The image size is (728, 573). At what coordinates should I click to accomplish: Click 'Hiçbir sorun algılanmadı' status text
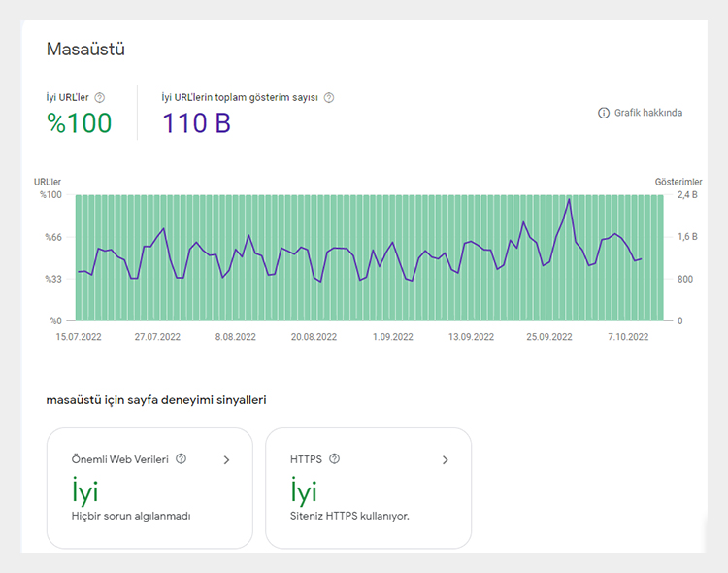[131, 516]
